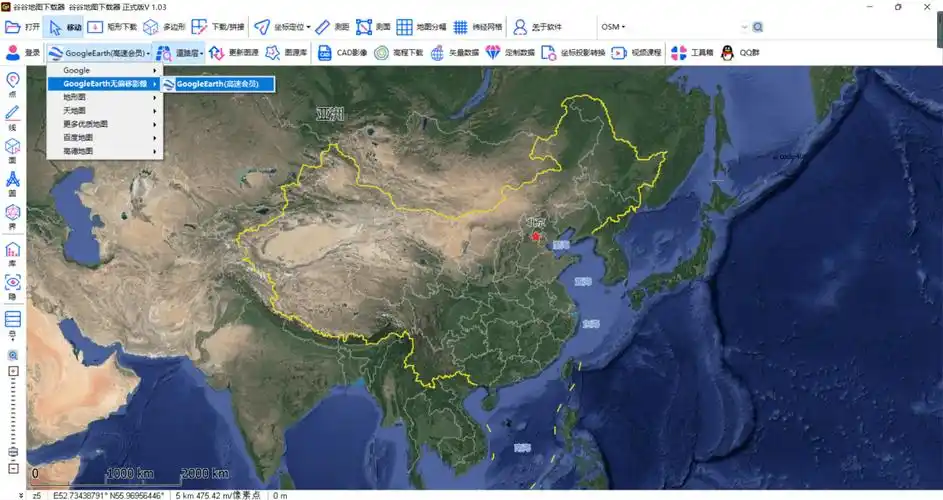
Task: Click the minus zoom-out button on slider
Action: [13, 468]
